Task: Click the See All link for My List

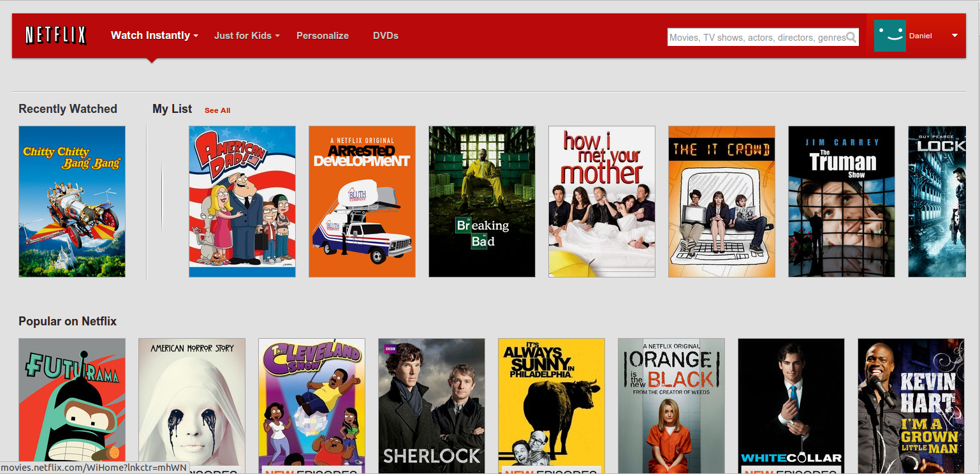Action: 217,110
